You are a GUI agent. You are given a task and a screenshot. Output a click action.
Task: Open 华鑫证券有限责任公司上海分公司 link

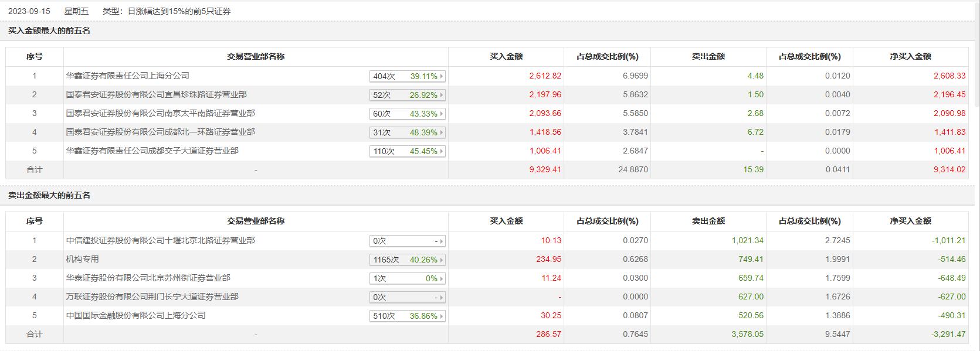pos(127,76)
